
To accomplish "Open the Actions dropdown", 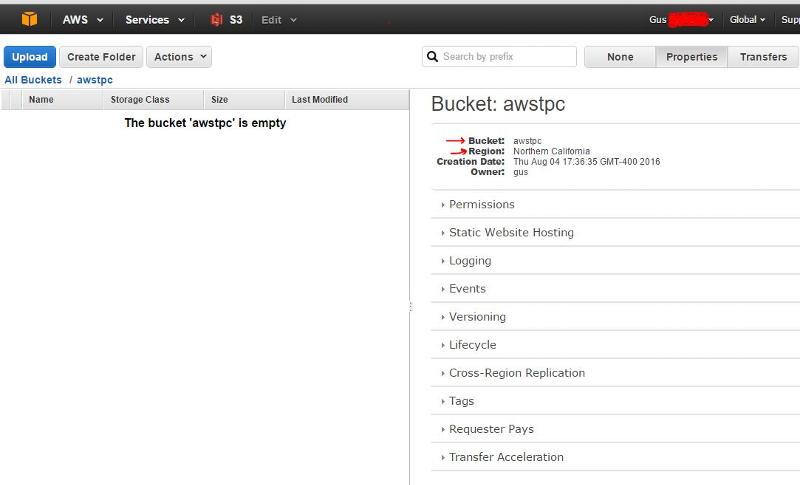I will pyautogui.click(x=179, y=57).
